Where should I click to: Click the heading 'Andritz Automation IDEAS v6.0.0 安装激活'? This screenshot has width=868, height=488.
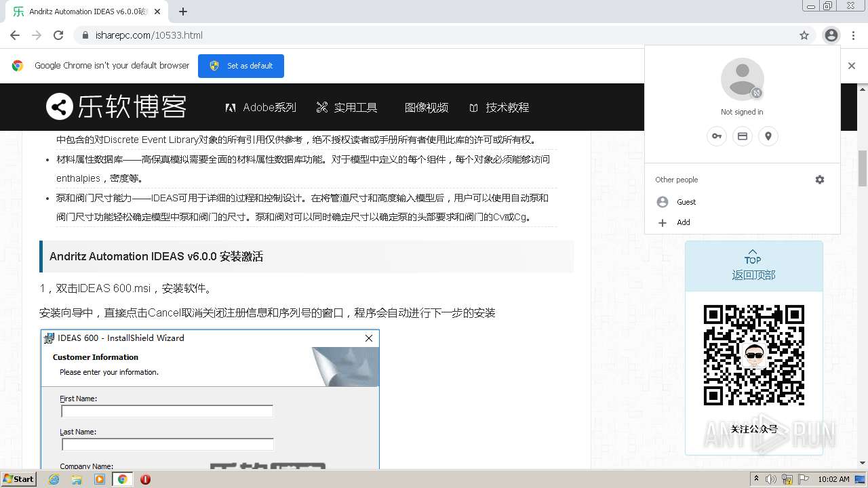click(x=156, y=256)
